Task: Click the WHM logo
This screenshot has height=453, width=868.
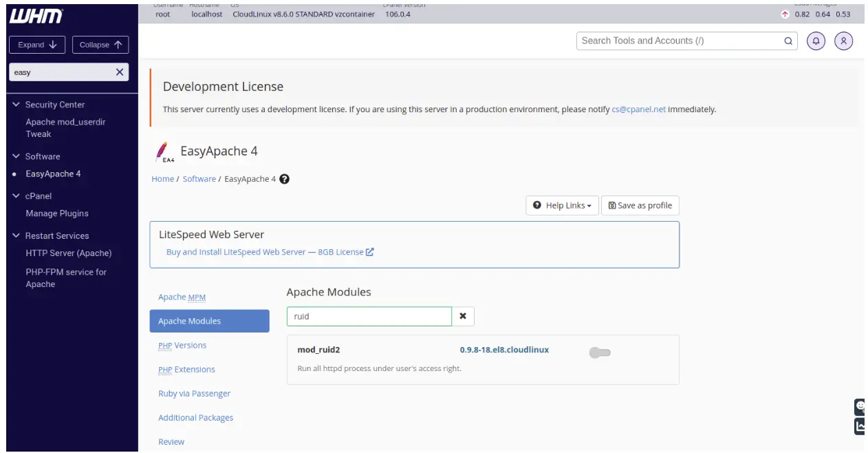Action: pos(36,17)
